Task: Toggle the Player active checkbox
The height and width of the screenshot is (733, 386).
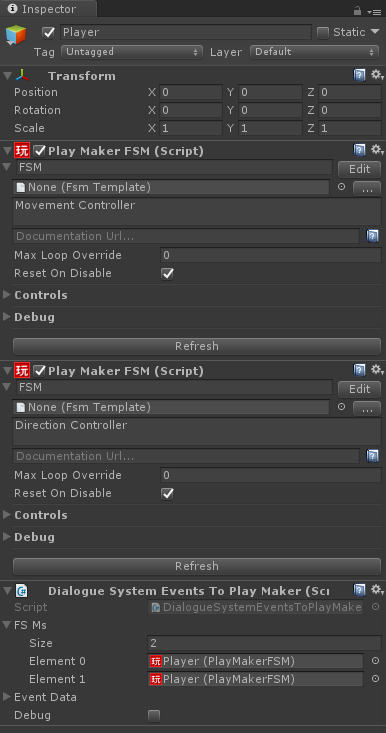Action: click(x=48, y=32)
